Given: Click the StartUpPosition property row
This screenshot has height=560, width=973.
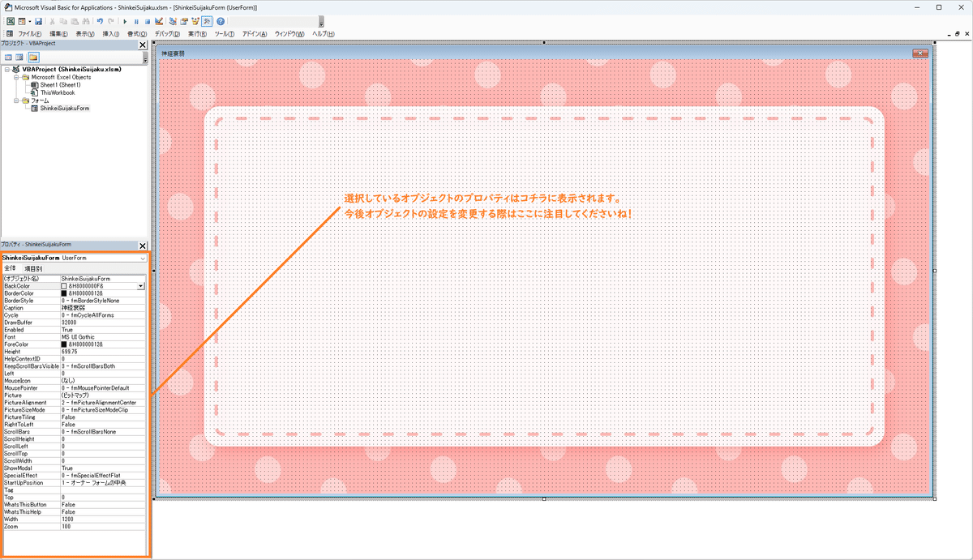Looking at the screenshot, I should pyautogui.click(x=75, y=483).
